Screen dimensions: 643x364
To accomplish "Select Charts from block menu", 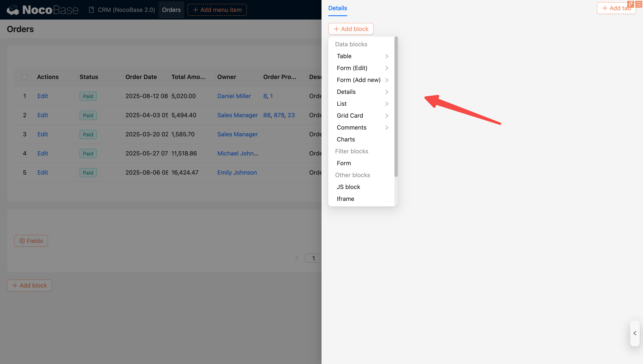I will click(x=346, y=139).
